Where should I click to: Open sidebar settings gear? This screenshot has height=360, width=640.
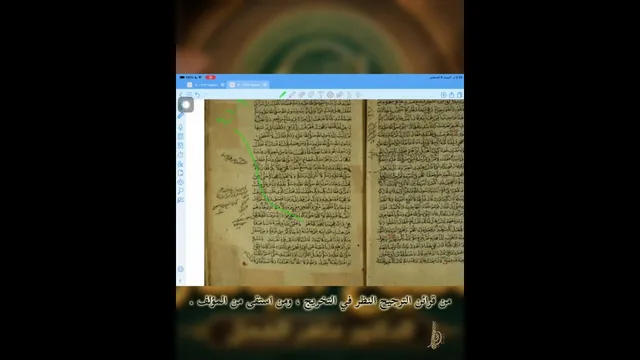pyautogui.click(x=181, y=269)
